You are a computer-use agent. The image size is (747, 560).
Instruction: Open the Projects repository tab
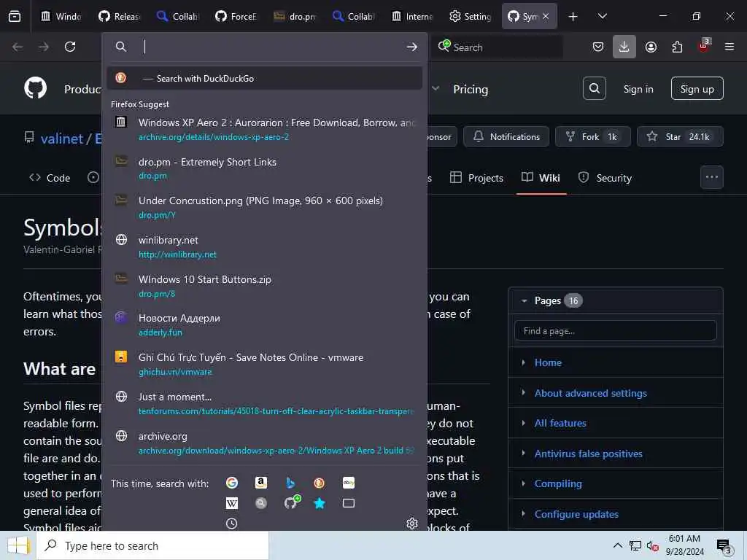pyautogui.click(x=477, y=178)
